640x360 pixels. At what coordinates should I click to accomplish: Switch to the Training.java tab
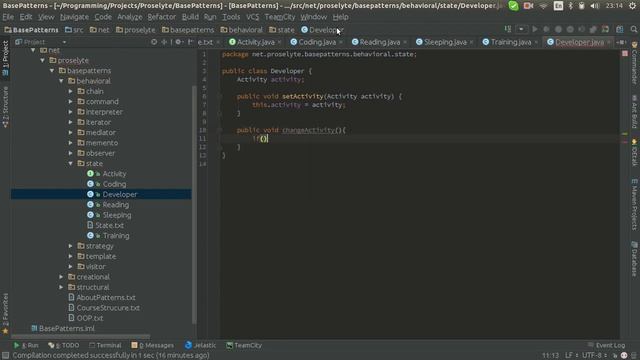pos(511,42)
